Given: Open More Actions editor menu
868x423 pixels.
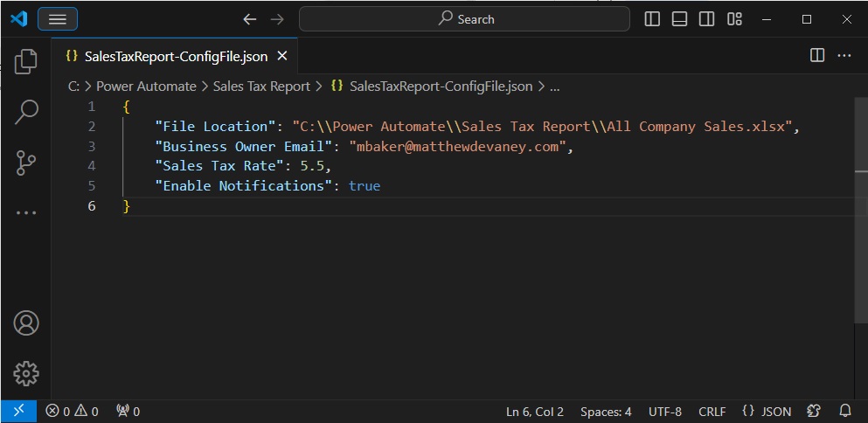Looking at the screenshot, I should point(844,55).
